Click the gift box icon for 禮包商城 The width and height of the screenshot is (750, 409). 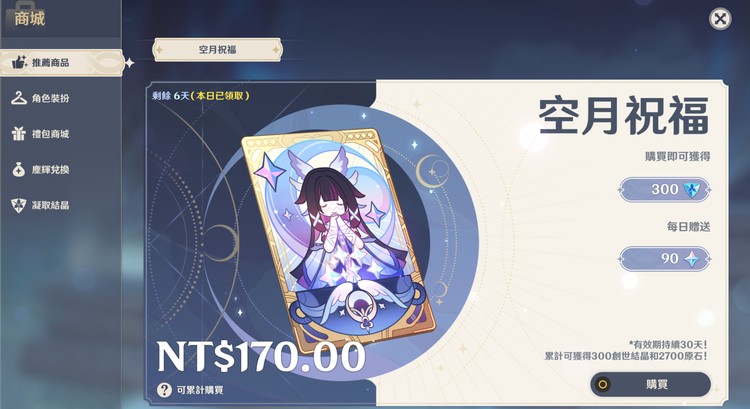19,133
